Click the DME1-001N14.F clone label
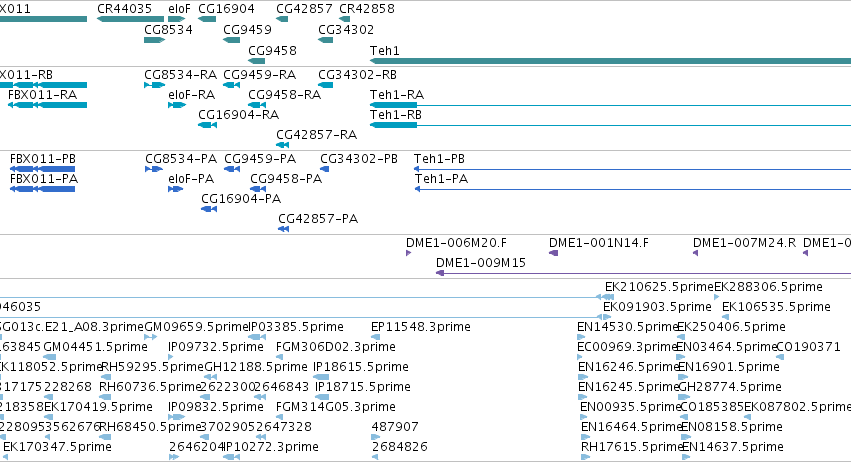The width and height of the screenshot is (851, 462). pos(599,243)
